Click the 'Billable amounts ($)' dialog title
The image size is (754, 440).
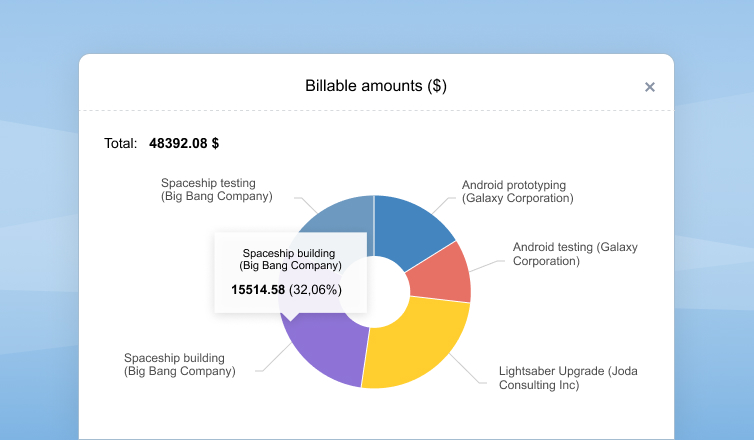376,86
